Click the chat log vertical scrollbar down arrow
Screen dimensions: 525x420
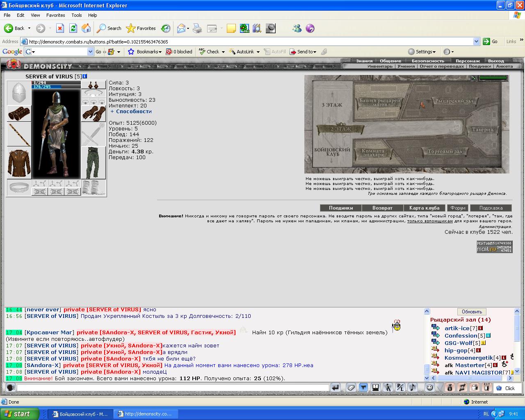pyautogui.click(x=427, y=378)
